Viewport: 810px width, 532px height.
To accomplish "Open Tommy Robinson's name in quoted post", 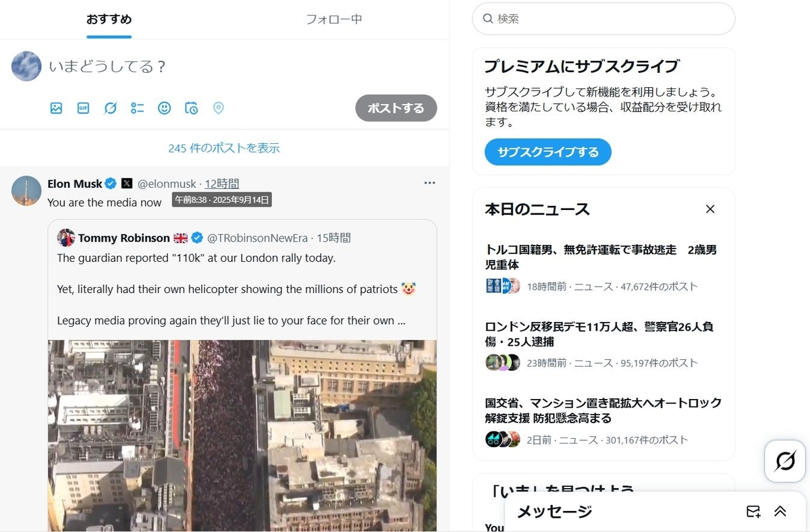I will [x=124, y=238].
